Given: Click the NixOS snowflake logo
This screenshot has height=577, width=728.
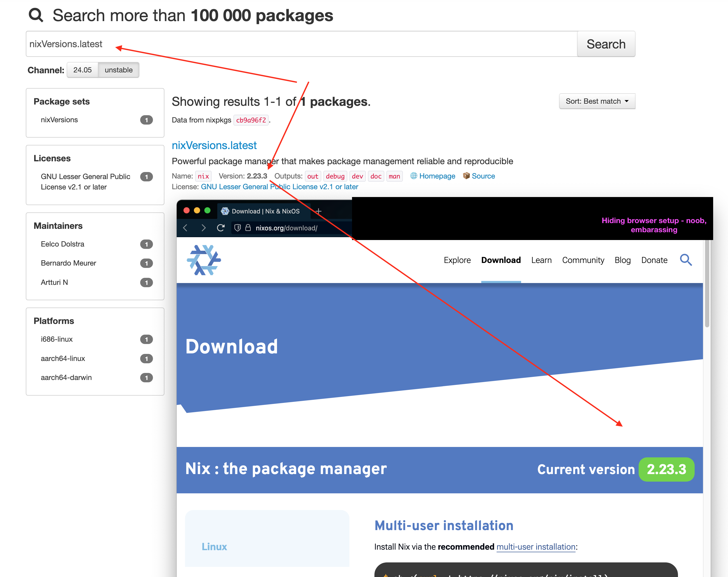Looking at the screenshot, I should pyautogui.click(x=203, y=260).
